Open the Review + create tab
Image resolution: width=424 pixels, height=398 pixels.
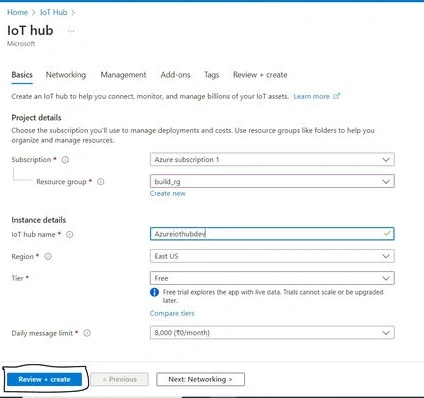260,75
